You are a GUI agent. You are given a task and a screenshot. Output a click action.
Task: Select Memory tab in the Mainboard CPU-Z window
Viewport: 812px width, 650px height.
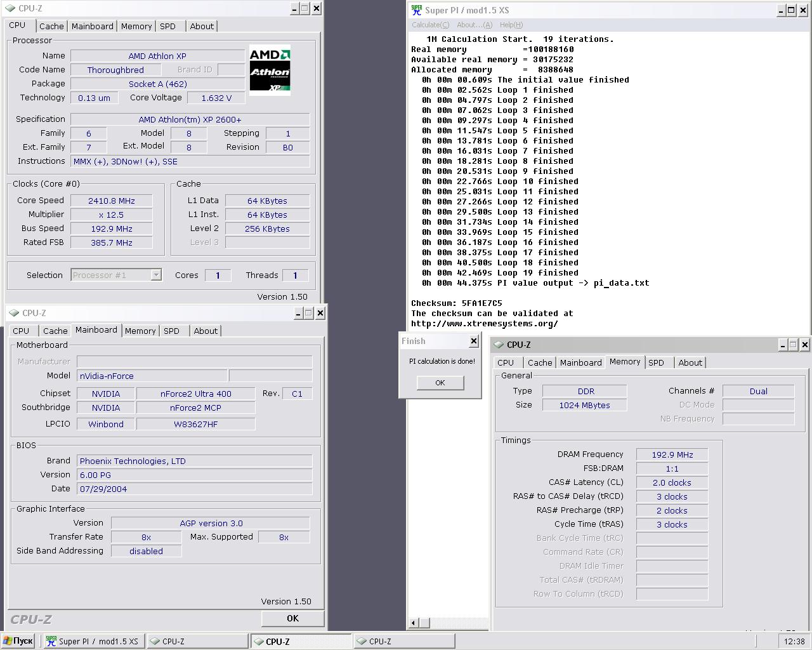(140, 331)
